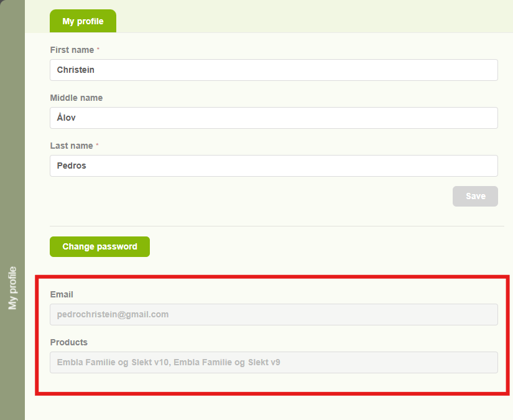Click the First name label
The image size is (513, 420).
[x=72, y=50]
